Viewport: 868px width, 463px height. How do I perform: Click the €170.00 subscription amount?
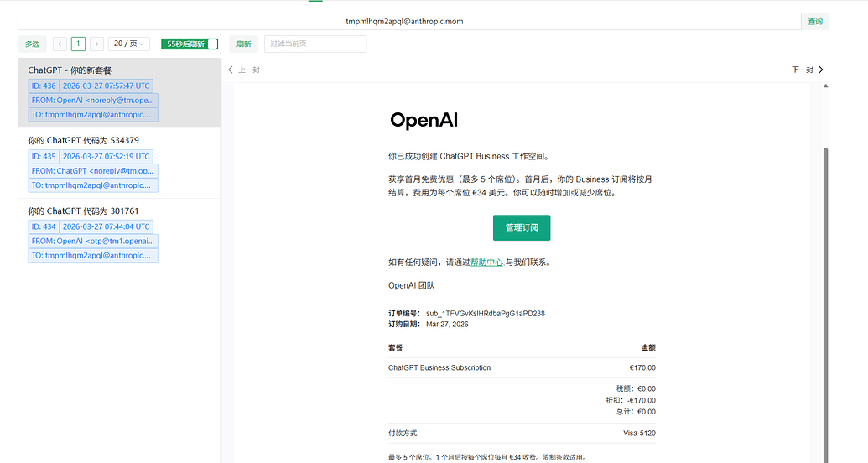(x=642, y=367)
